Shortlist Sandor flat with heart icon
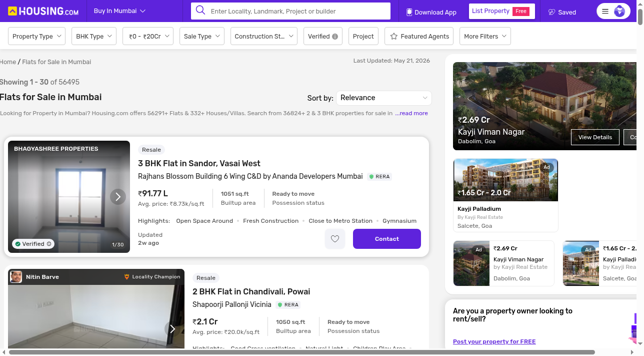Image resolution: width=644 pixels, height=356 pixels. [x=335, y=239]
